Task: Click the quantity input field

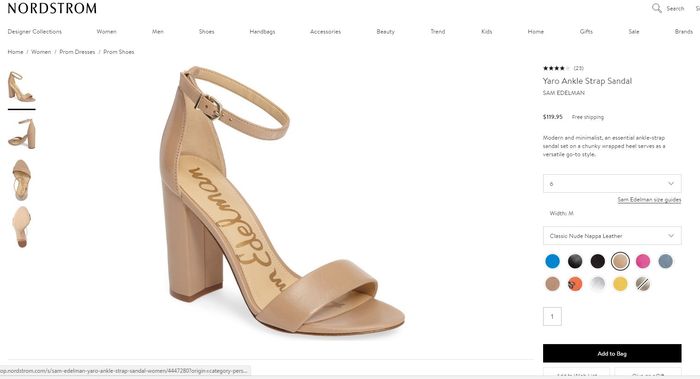Action: (x=552, y=317)
